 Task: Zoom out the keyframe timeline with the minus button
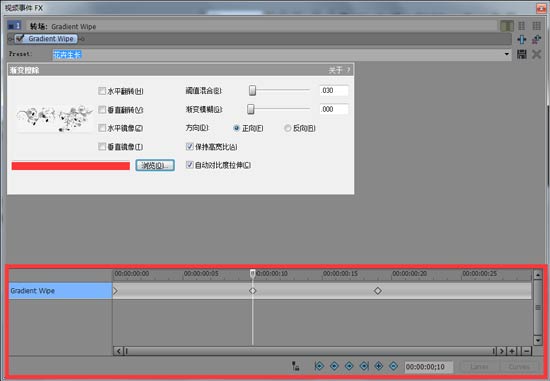point(526,351)
